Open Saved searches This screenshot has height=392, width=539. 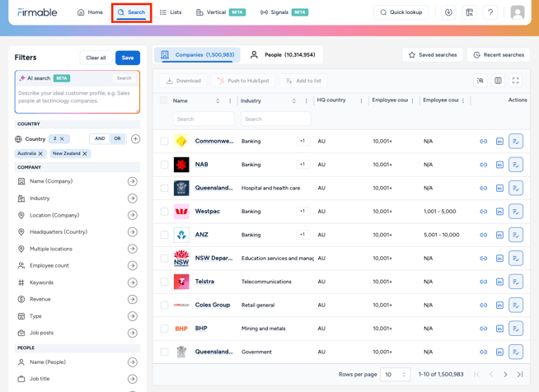(x=433, y=54)
